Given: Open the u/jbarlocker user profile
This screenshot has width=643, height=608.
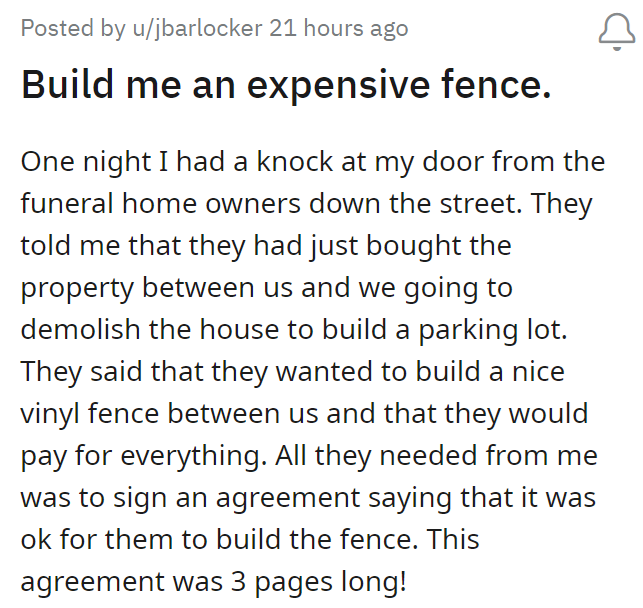Looking at the screenshot, I should tap(193, 28).
